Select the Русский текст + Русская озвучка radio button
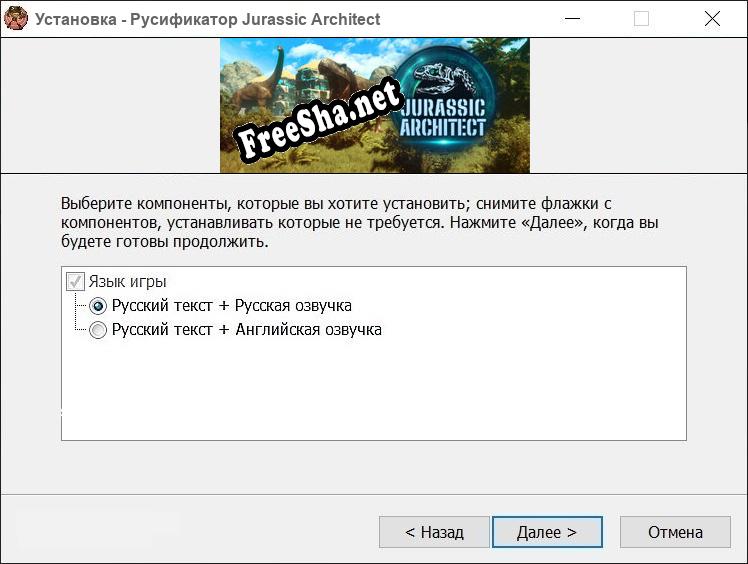The height and width of the screenshot is (564, 748). coord(98,306)
